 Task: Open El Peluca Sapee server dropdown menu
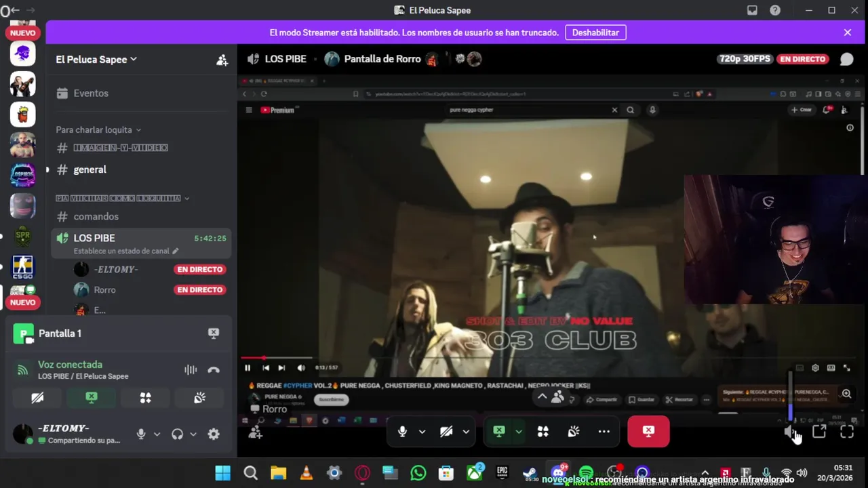(x=96, y=60)
